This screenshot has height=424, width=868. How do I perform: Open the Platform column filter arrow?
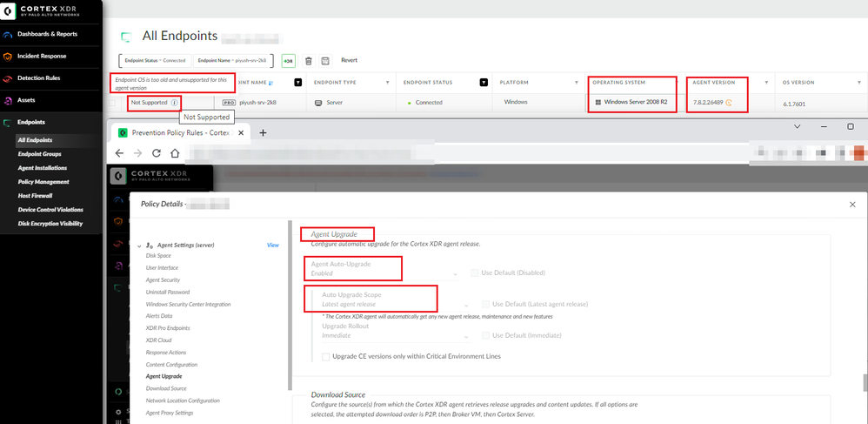pos(577,83)
